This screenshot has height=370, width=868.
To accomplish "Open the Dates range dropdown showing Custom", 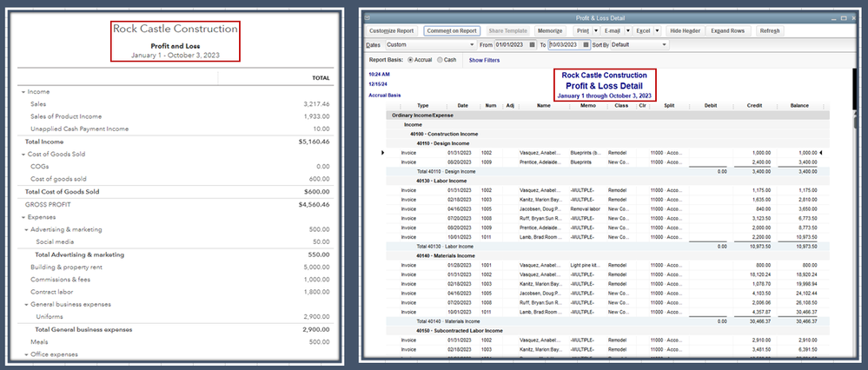I will pyautogui.click(x=430, y=45).
